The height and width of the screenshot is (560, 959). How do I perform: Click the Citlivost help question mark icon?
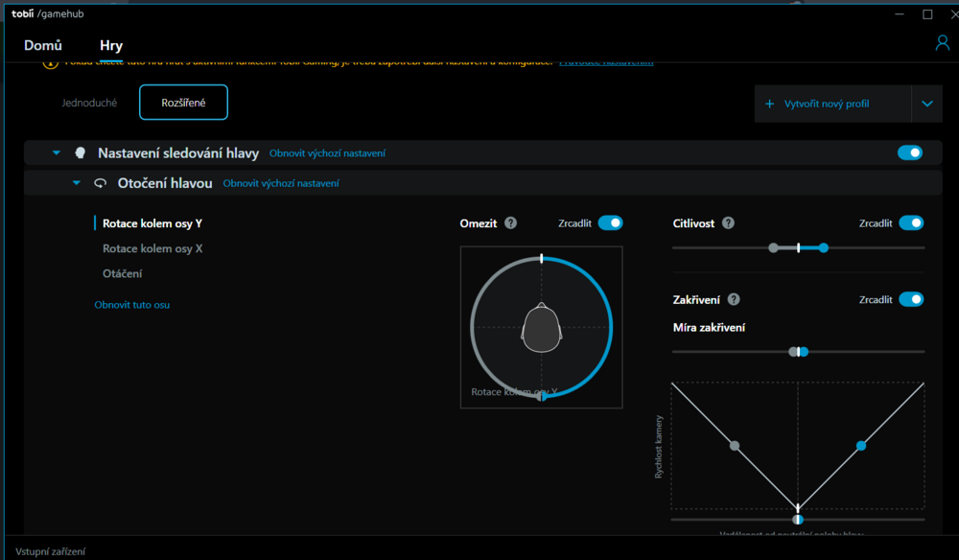click(728, 223)
